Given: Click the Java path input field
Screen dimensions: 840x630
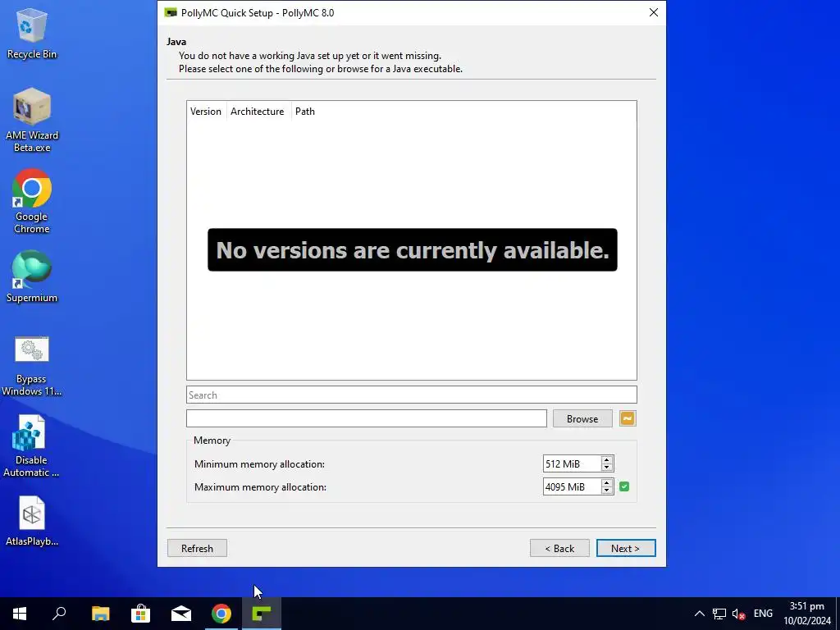Looking at the screenshot, I should [x=367, y=418].
